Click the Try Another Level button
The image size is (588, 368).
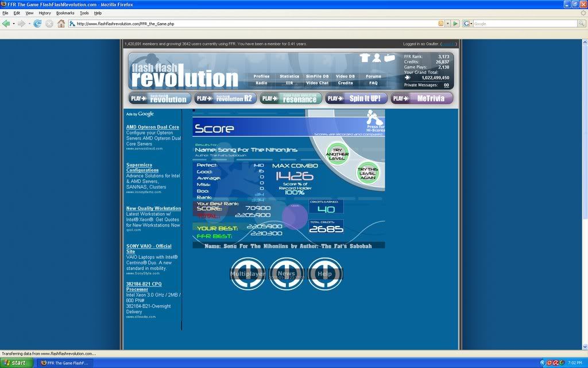[337, 152]
